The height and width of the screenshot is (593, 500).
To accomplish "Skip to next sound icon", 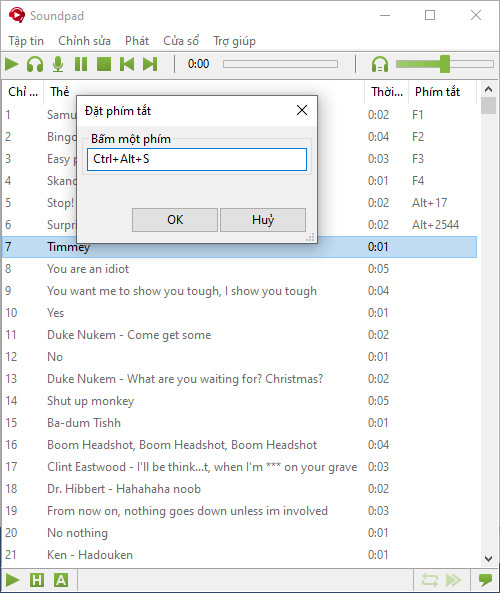I will [150, 64].
